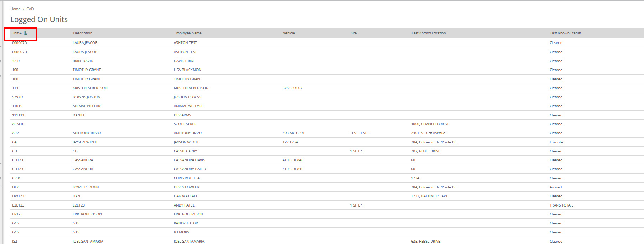Sort by Last Known Status header

pyautogui.click(x=565, y=33)
